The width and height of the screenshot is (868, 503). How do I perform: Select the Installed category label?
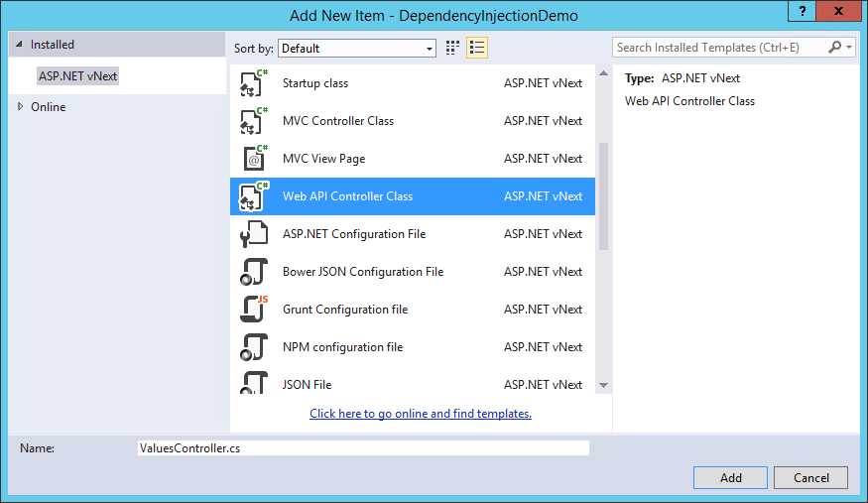[x=52, y=45]
